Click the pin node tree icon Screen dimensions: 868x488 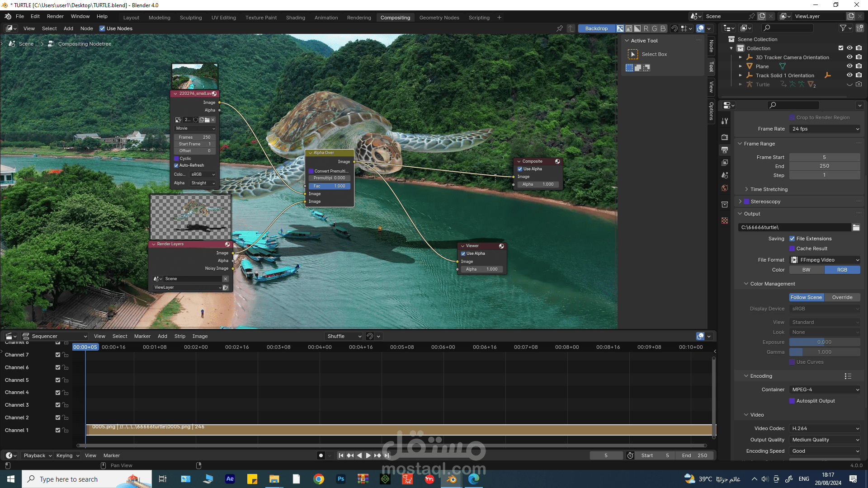[x=560, y=28]
